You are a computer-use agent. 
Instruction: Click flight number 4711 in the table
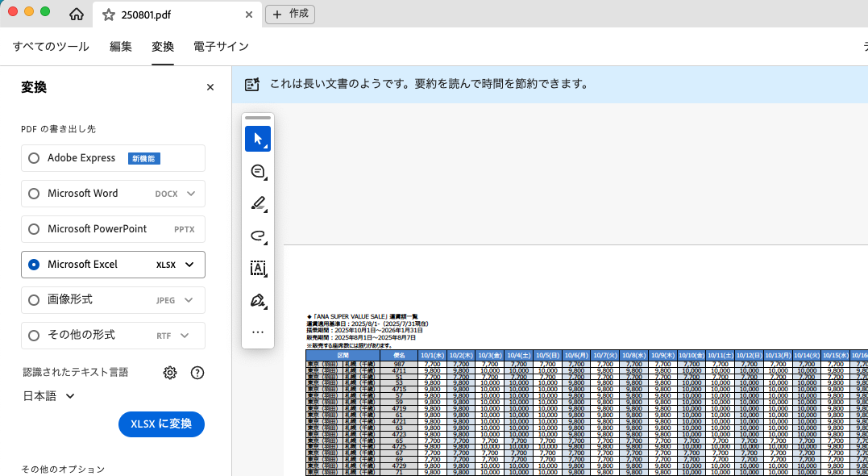tap(399, 370)
